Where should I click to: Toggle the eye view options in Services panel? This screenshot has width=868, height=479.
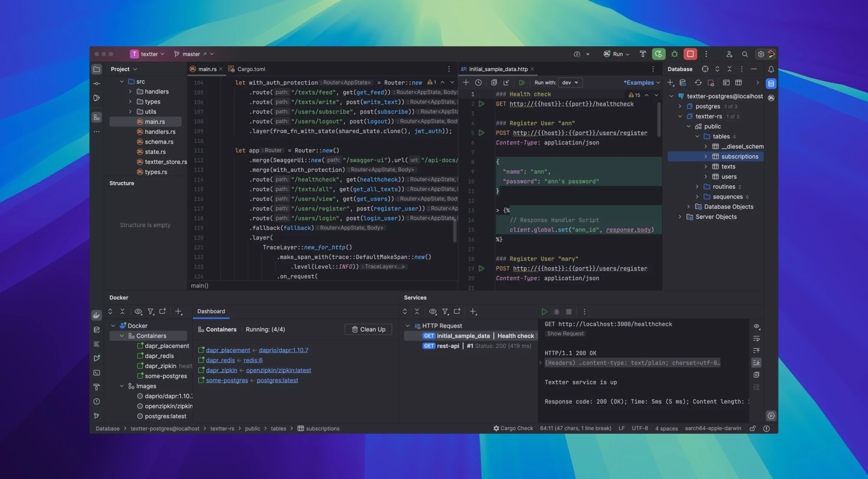pos(433,312)
